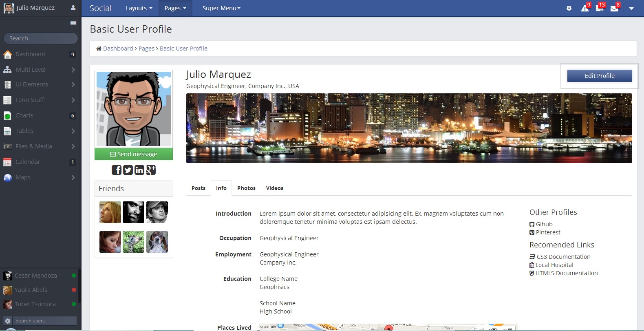Image resolution: width=644 pixels, height=331 pixels.
Task: Click the Files & Media camera icon
Action: pyautogui.click(x=7, y=146)
